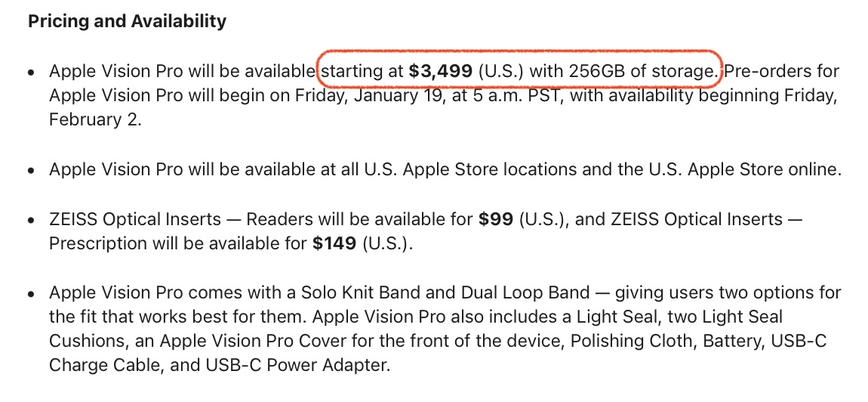Click the first bullet point marker
Image resolution: width=868 pixels, height=402 pixels.
(x=30, y=73)
